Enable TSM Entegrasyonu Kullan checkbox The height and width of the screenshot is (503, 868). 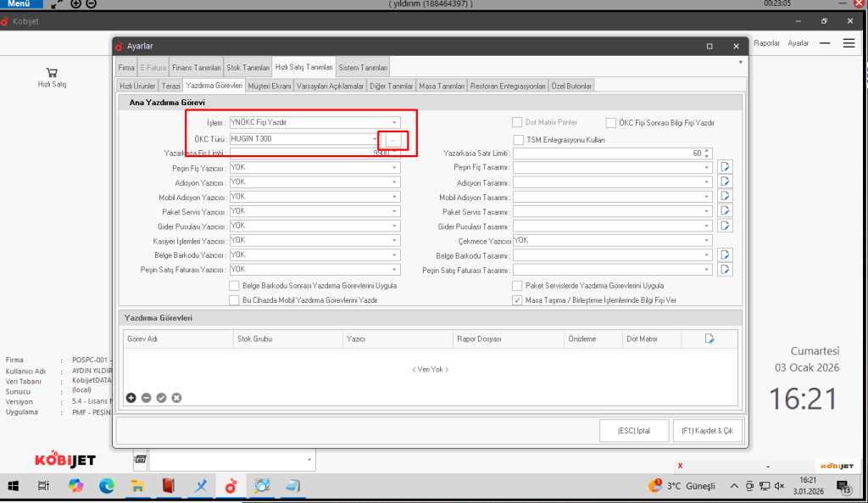(x=519, y=139)
